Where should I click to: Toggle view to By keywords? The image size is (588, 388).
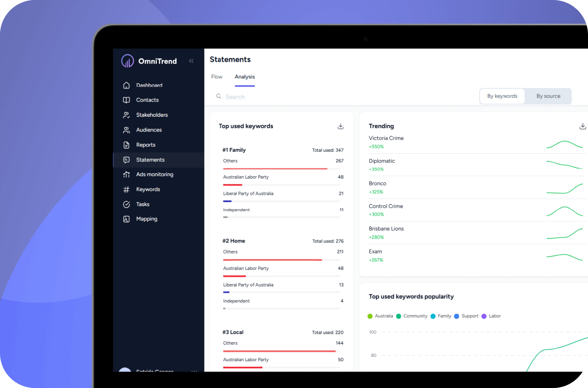(502, 96)
